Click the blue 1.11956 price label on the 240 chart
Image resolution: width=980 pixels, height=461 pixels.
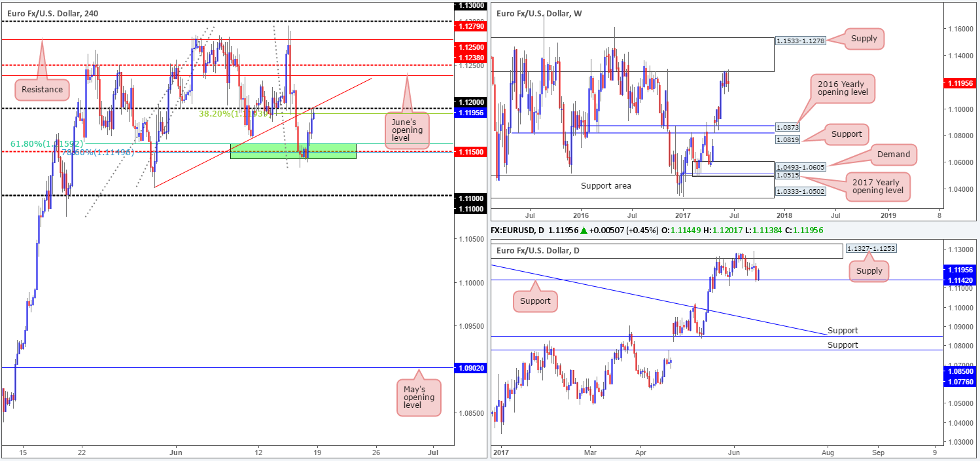[x=472, y=113]
